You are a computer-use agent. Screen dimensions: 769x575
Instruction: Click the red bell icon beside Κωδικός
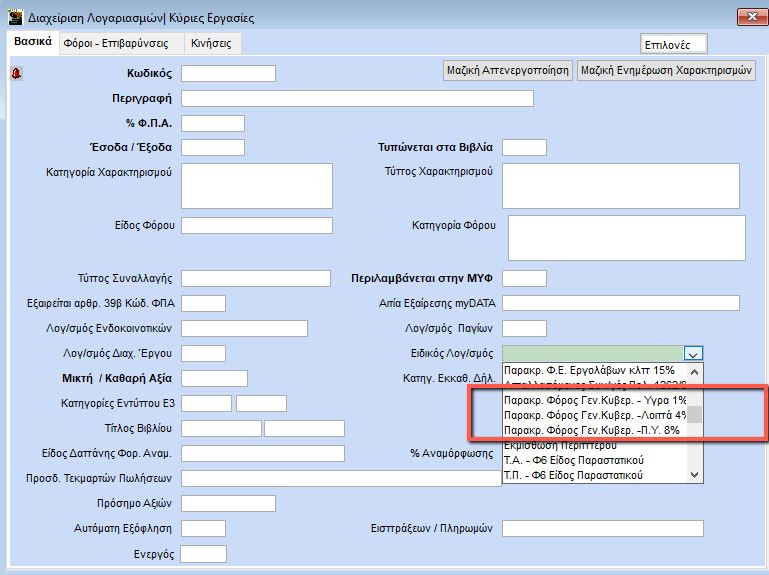pos(16,74)
